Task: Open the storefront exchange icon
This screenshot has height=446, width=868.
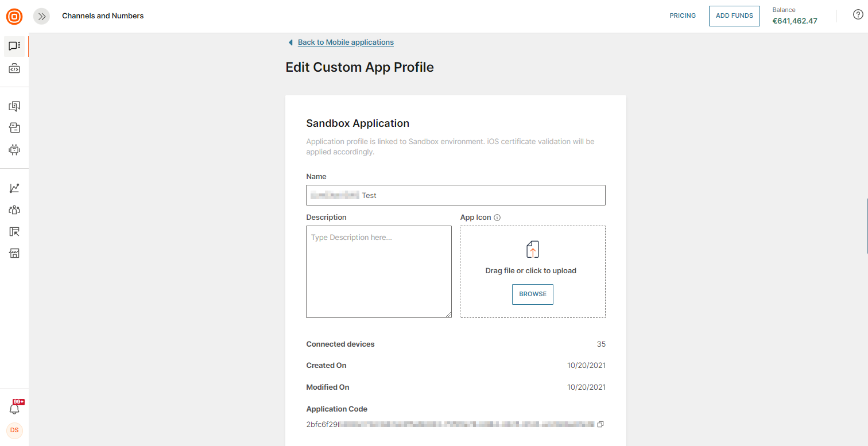Action: (14, 253)
